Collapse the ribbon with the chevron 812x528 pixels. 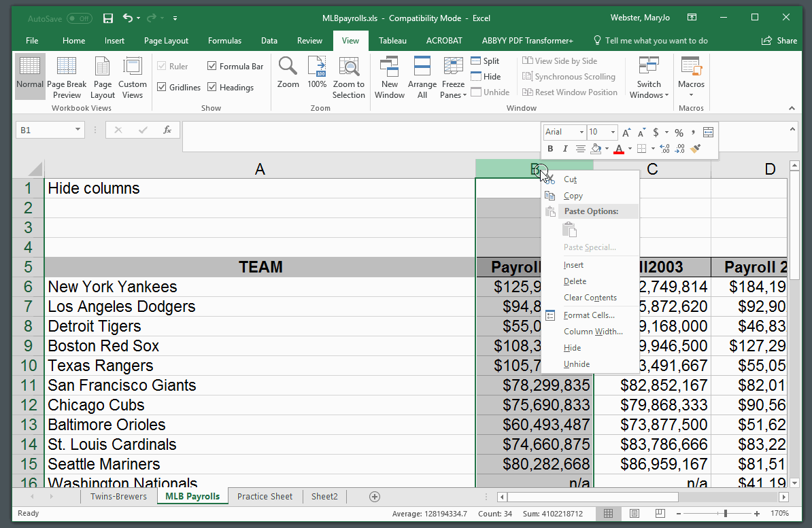tap(792, 108)
